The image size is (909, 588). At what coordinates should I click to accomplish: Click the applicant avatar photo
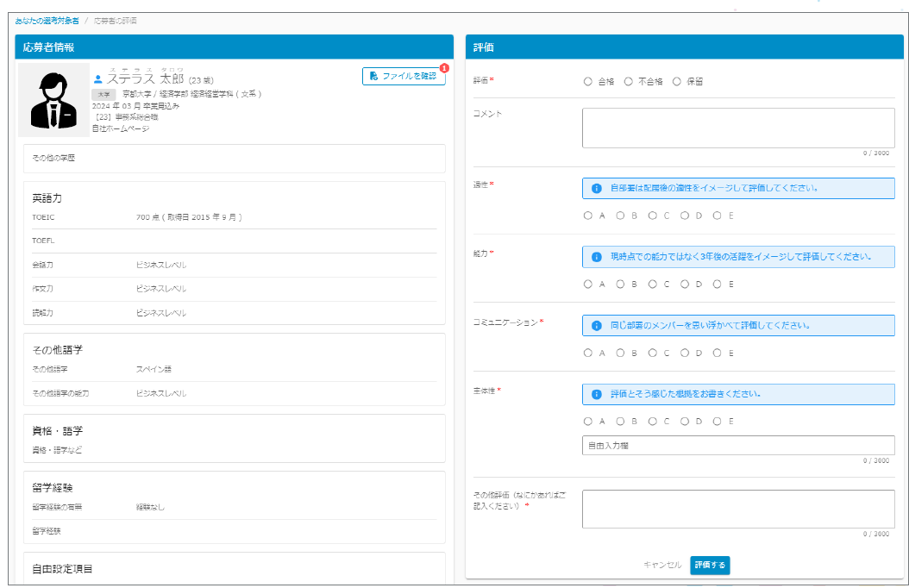pos(53,100)
